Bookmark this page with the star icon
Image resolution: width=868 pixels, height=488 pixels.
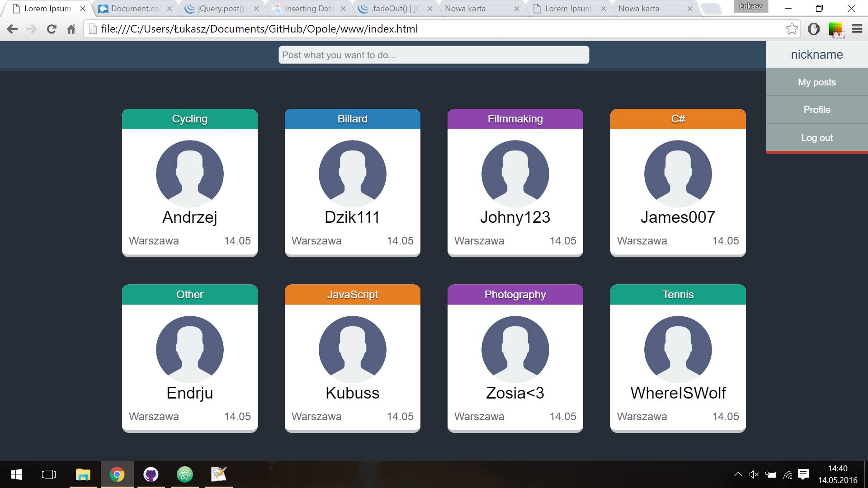(x=792, y=29)
